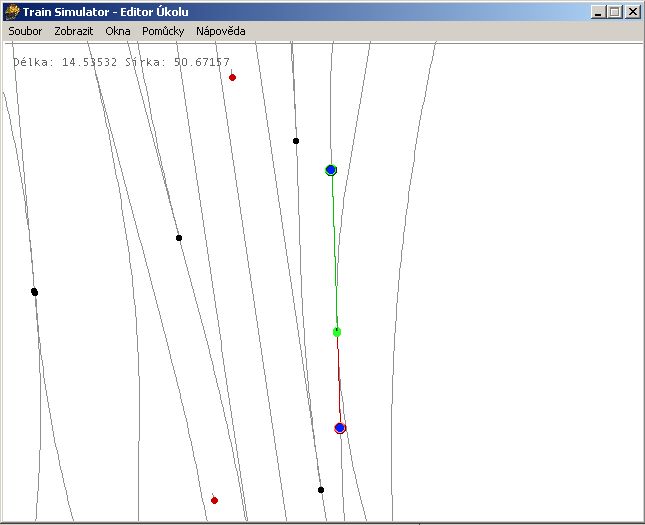Click the green node on the path
The width and height of the screenshot is (645, 525).
(x=337, y=332)
